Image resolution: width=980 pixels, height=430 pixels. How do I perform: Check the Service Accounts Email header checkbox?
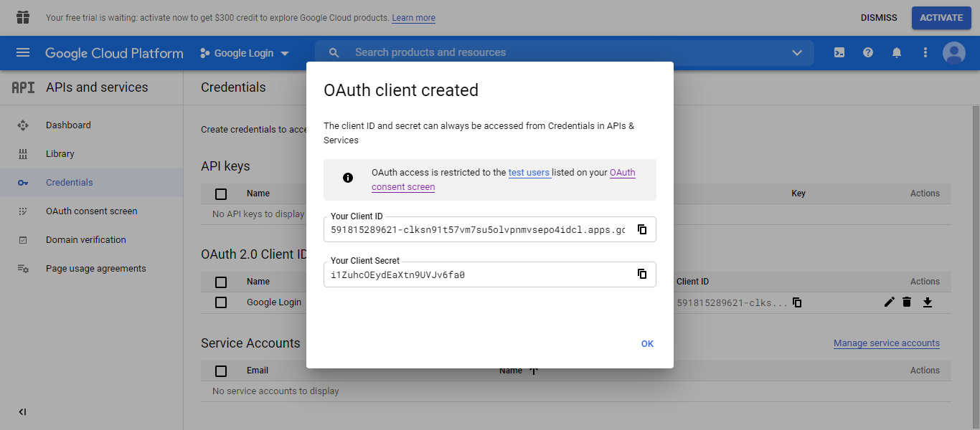click(220, 370)
